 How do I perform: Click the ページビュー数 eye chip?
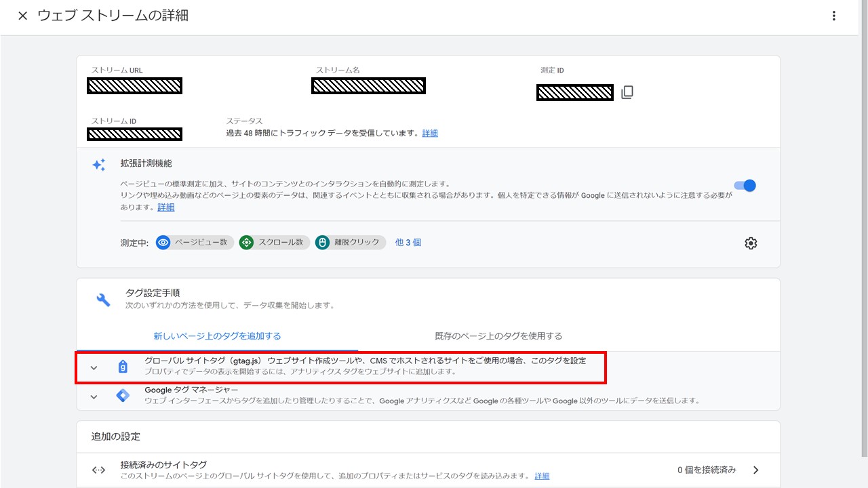pyautogui.click(x=195, y=243)
